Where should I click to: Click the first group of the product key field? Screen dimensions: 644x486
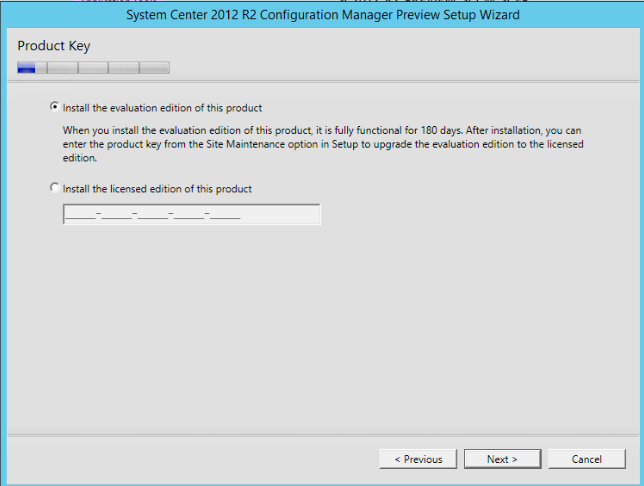click(80, 214)
